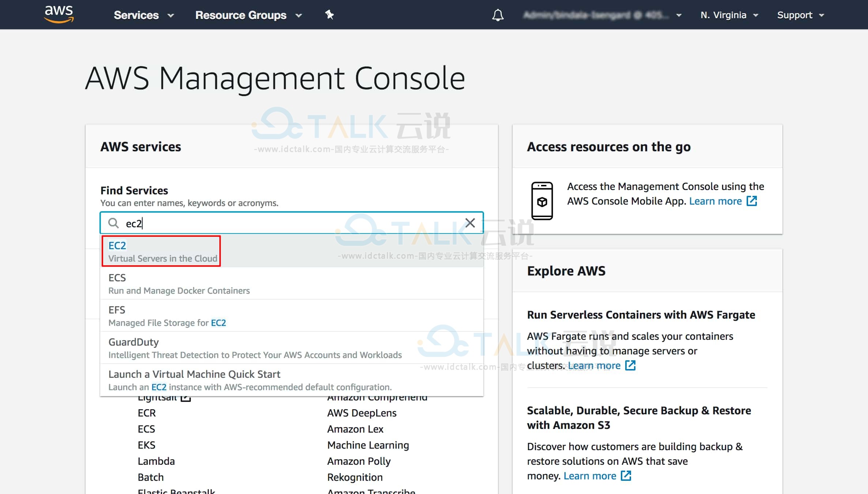Click inside the Find Services search field
This screenshot has width=868, height=494.
tap(292, 223)
